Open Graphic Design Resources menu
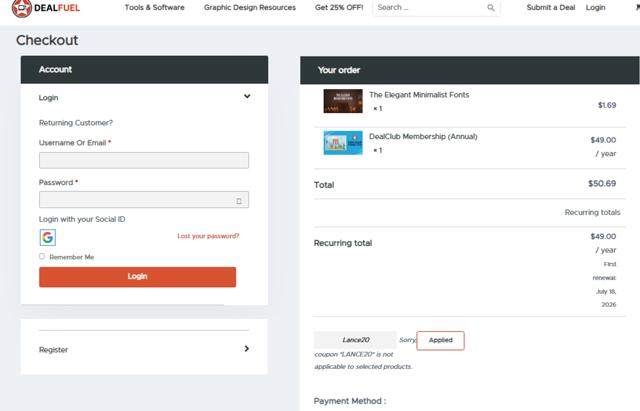Viewport: 640px width, 411px height. click(x=250, y=7)
